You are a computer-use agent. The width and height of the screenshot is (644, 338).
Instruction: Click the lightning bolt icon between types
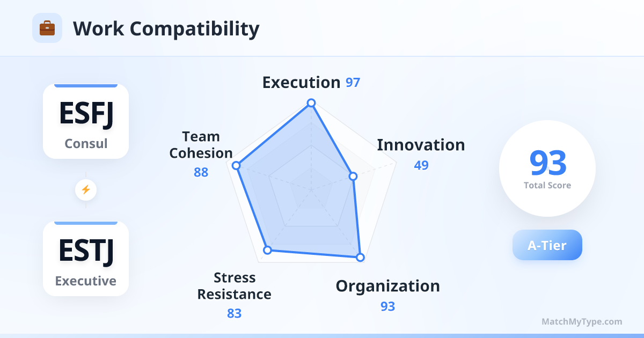click(86, 189)
